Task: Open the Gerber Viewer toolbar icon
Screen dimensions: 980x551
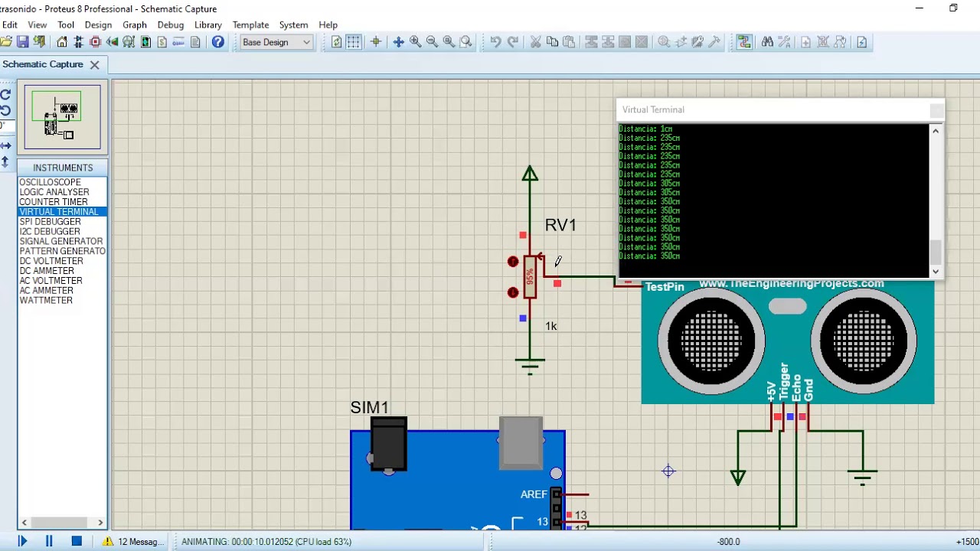Action: coord(129,42)
